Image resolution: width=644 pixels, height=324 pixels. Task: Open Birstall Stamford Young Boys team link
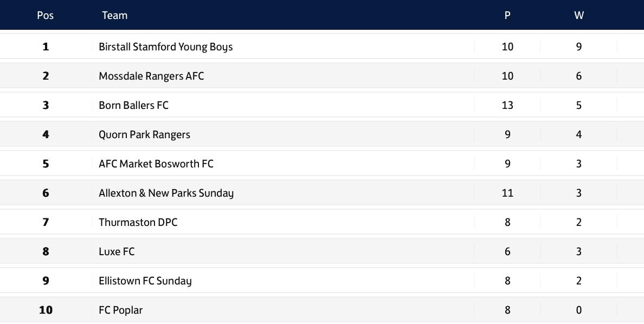(165, 47)
